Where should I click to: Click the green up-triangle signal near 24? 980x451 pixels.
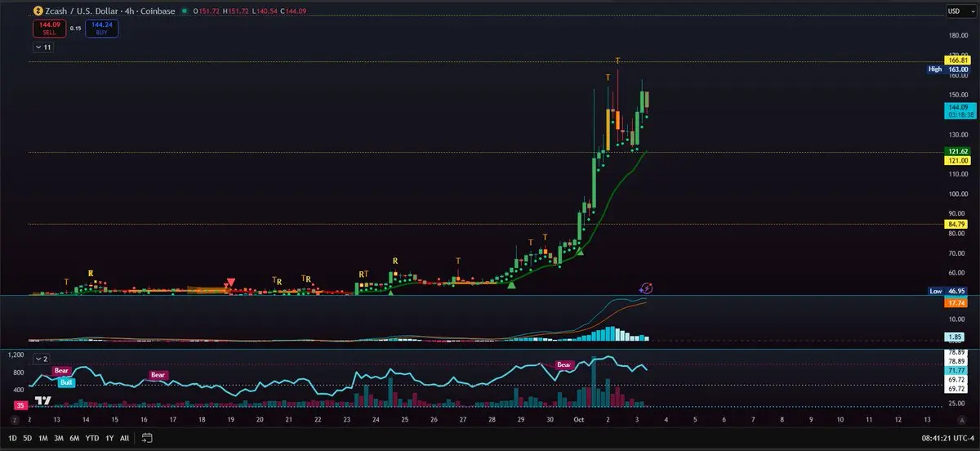(390, 292)
